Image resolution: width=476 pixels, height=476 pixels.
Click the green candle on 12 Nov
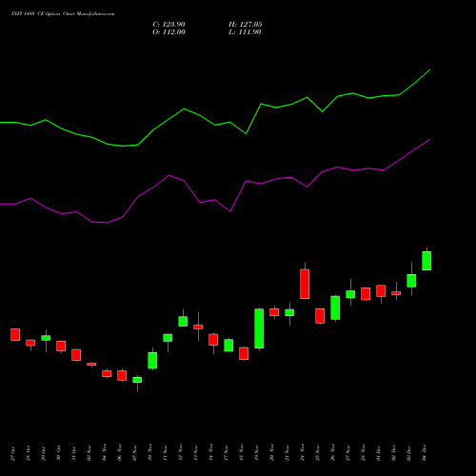(x=183, y=321)
